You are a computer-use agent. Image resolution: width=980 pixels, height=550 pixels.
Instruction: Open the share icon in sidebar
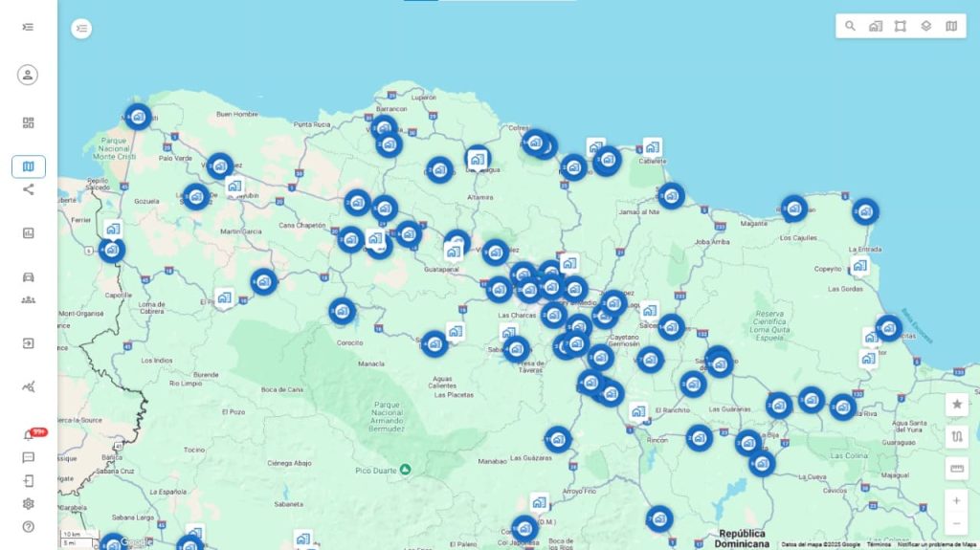point(28,189)
